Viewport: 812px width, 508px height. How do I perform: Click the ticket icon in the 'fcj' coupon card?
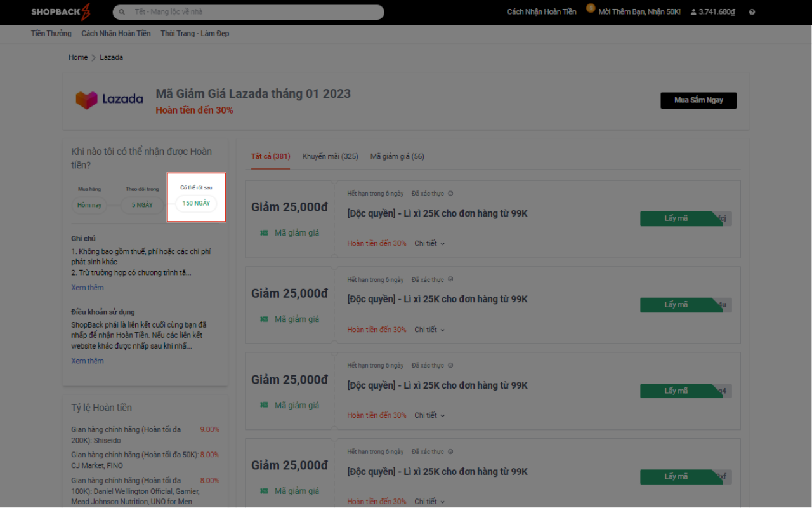(264, 233)
